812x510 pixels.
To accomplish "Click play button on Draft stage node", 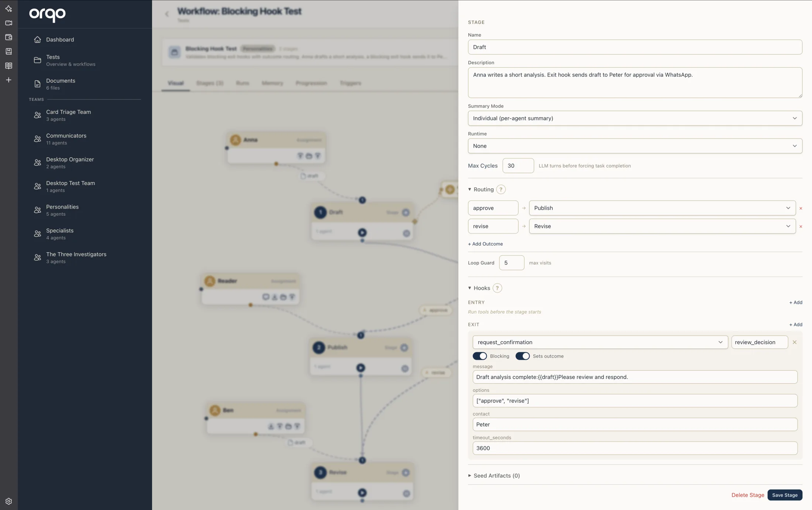I will [x=362, y=233].
